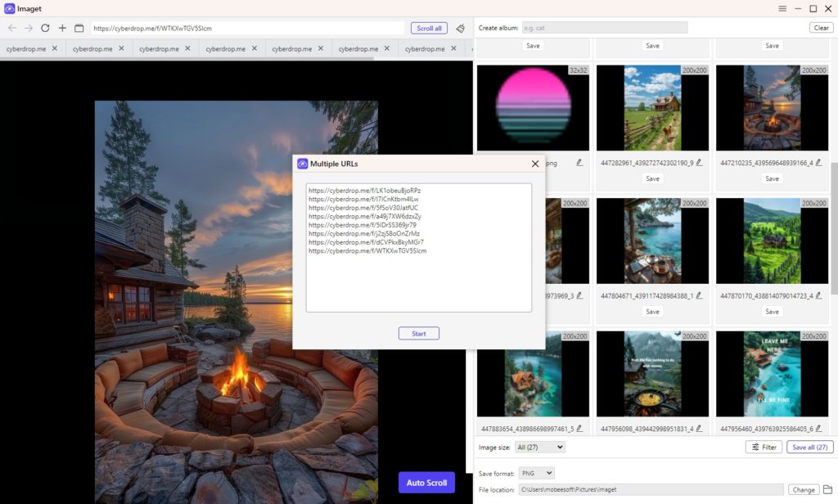Click in the Create album text field
The image size is (838, 504).
point(605,28)
